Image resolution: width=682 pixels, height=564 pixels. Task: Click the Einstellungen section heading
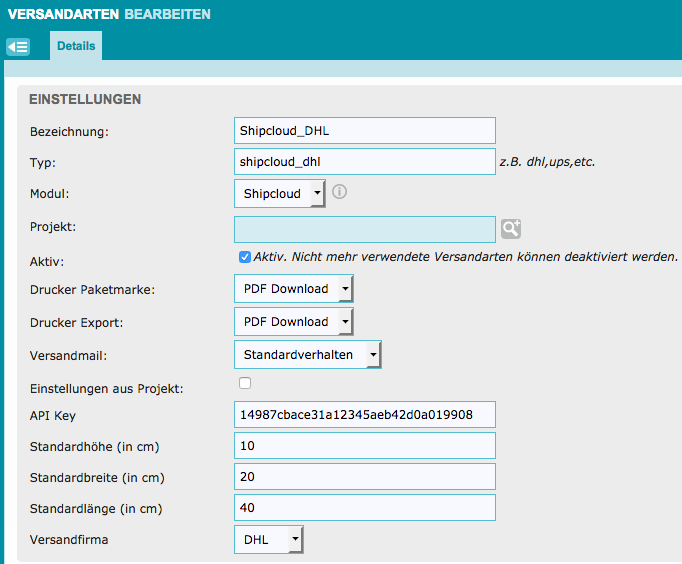point(85,99)
